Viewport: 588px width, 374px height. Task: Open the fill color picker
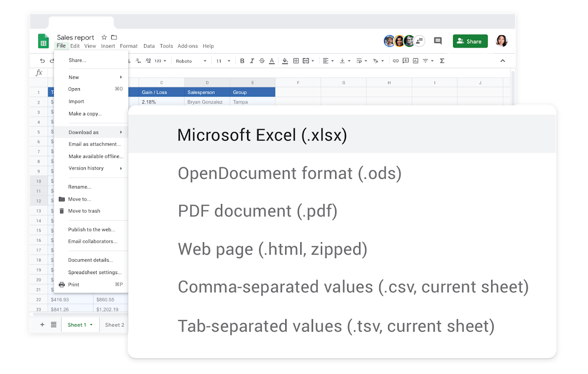(285, 61)
